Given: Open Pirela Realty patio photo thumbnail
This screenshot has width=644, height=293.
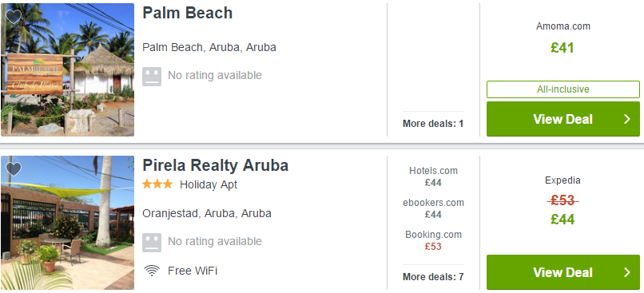Looking at the screenshot, I should coord(67,223).
